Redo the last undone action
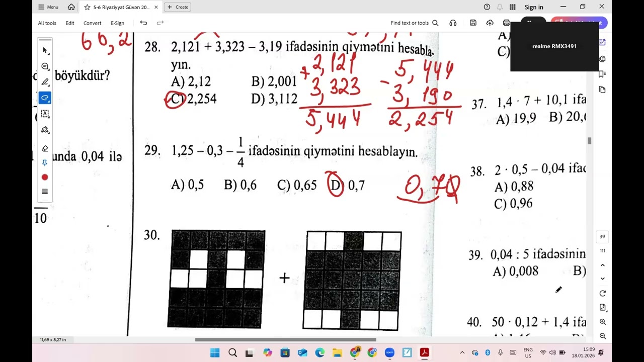 (x=160, y=23)
